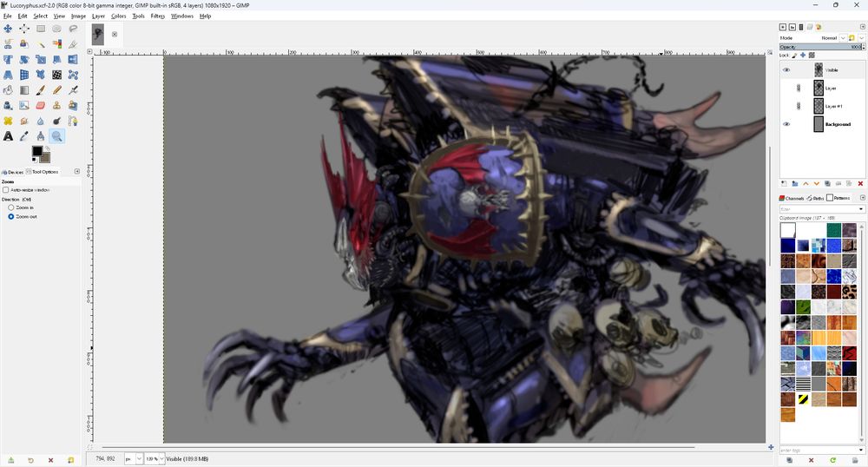The width and height of the screenshot is (868, 467).
Task: Enable Auto-resize window checkbox
Action: tap(6, 189)
